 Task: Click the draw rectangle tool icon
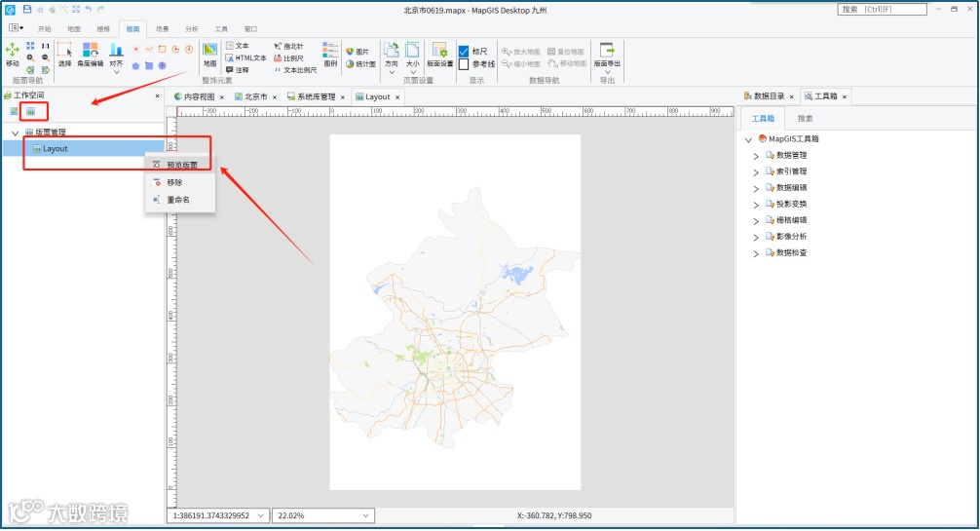162,50
